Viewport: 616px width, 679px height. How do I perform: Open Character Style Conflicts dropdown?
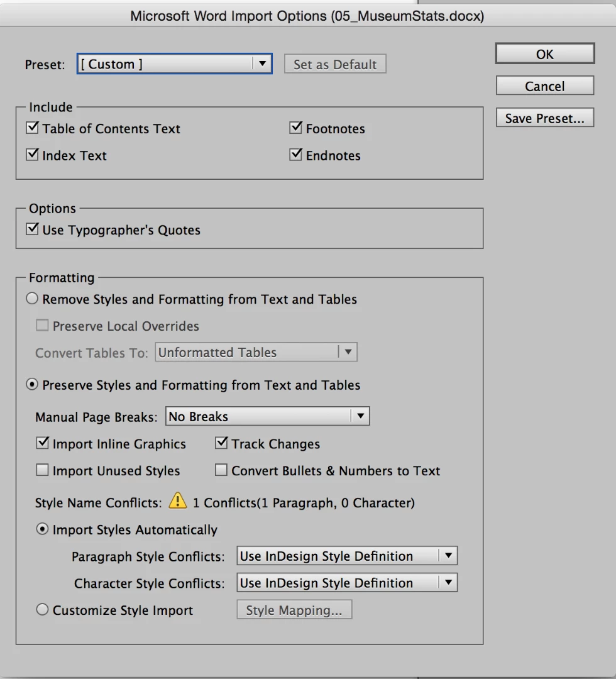pyautogui.click(x=347, y=583)
